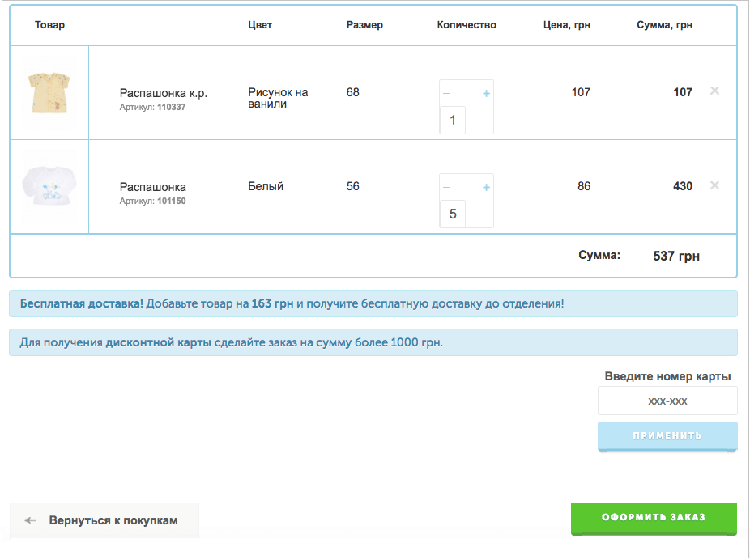Screen dimensions: 750x560
Task: Decrease quantity of Распашонка к.р. with minus
Action: [x=447, y=94]
